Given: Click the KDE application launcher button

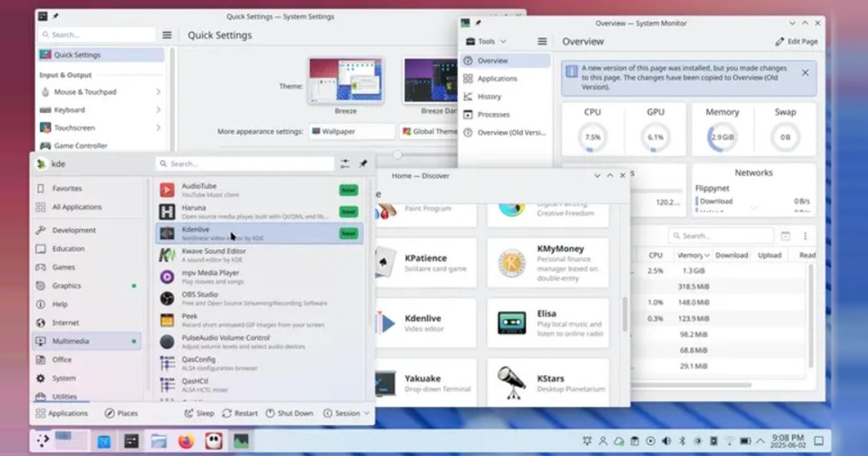Looking at the screenshot, I should click(x=42, y=440).
